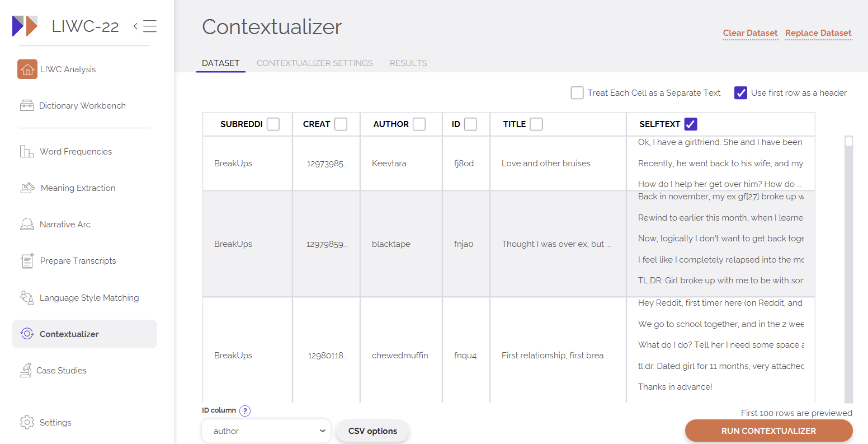Image resolution: width=868 pixels, height=444 pixels.
Task: Uncheck Use first row as a header
Action: click(741, 93)
